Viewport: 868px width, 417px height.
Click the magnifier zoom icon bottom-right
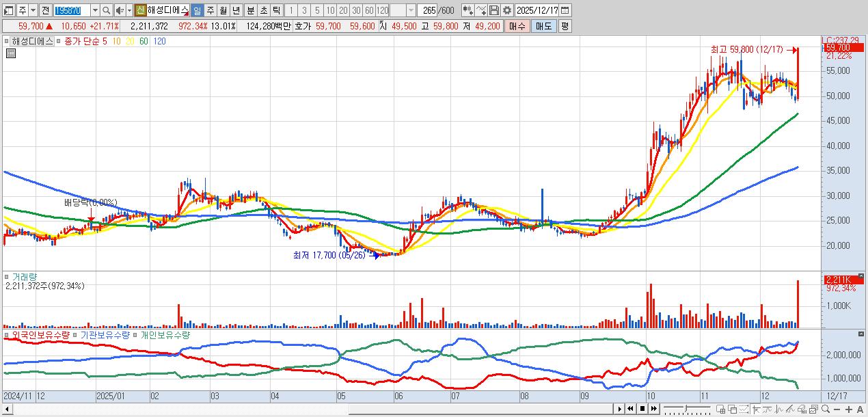coord(826,409)
